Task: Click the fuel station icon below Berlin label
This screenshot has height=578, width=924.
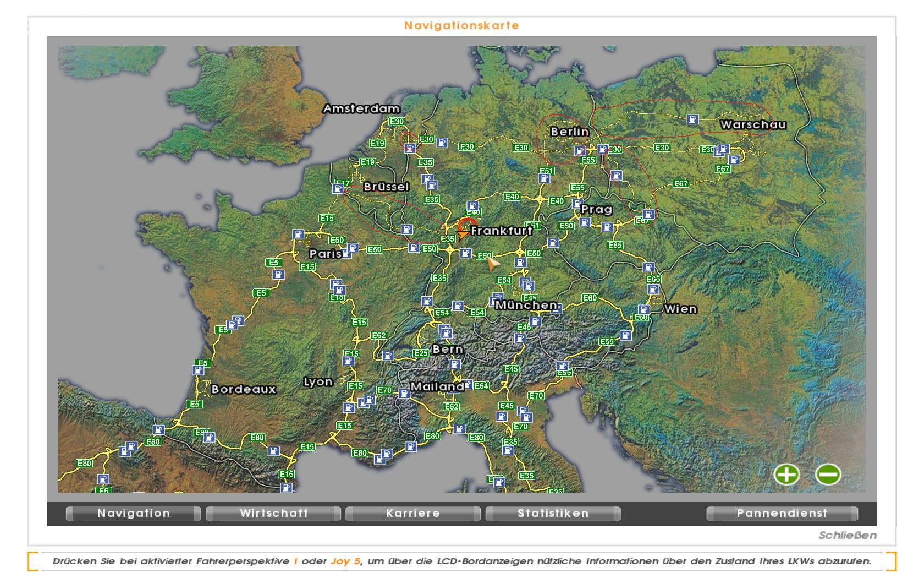Action: [579, 150]
